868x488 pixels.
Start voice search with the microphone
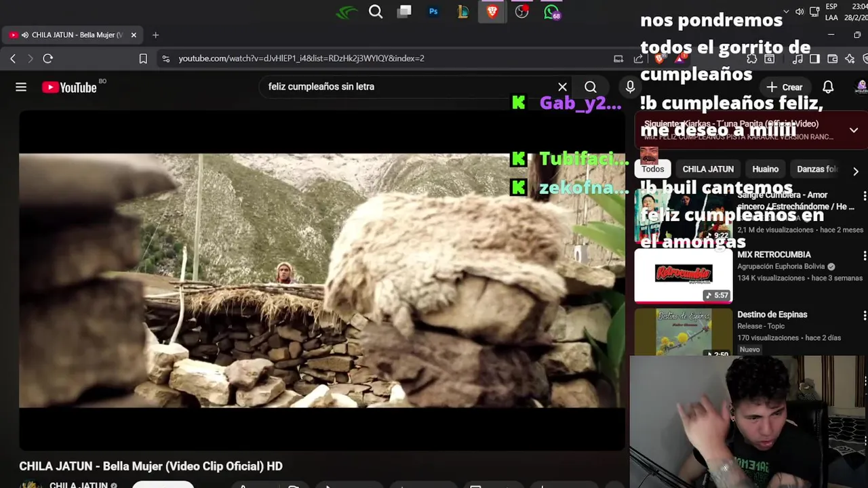coord(630,87)
